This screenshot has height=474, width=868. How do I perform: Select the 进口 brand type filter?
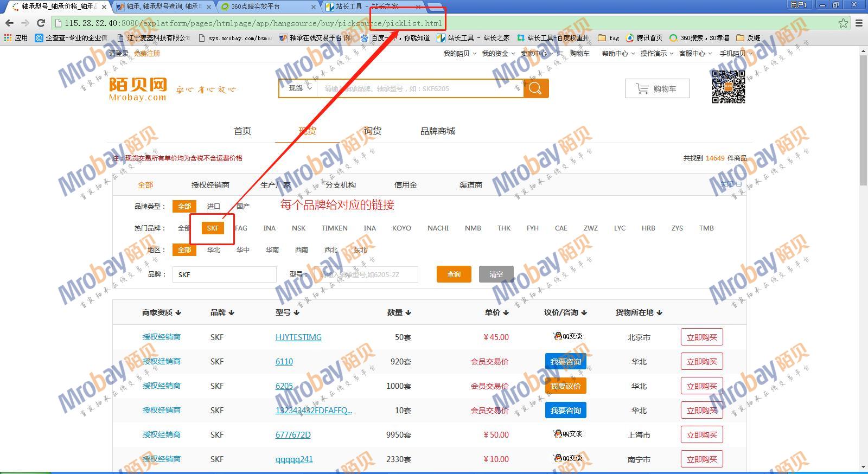click(x=213, y=207)
